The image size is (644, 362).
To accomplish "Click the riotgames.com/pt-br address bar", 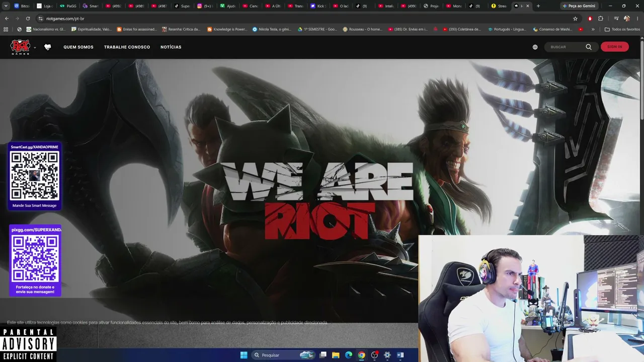I will click(302, 19).
